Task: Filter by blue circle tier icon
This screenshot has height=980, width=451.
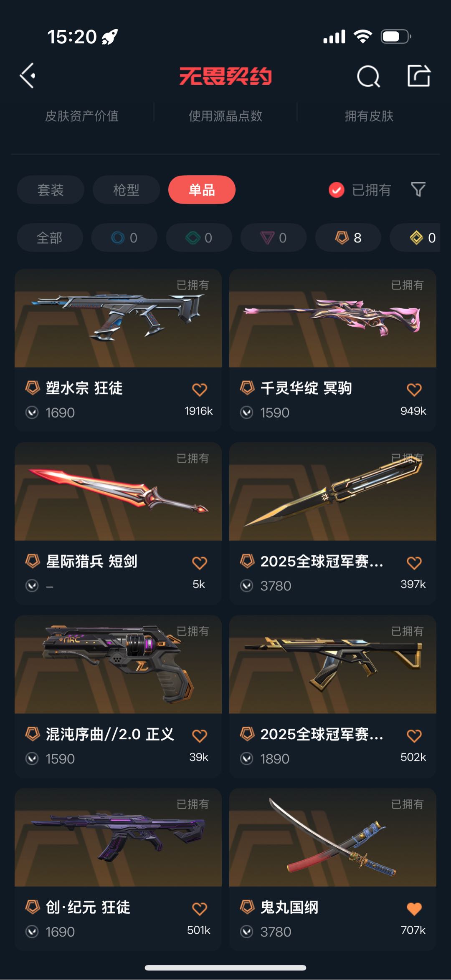Action: (x=124, y=238)
